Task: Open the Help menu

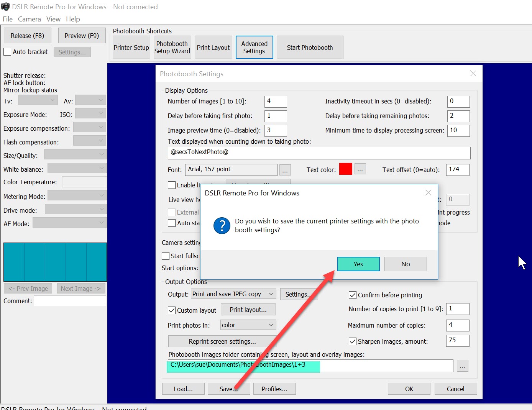Action: (73, 19)
